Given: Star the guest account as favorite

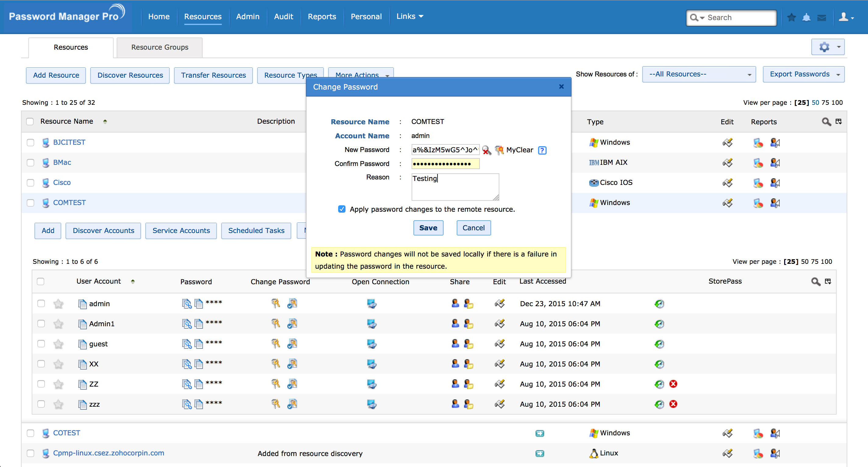Looking at the screenshot, I should [x=58, y=344].
